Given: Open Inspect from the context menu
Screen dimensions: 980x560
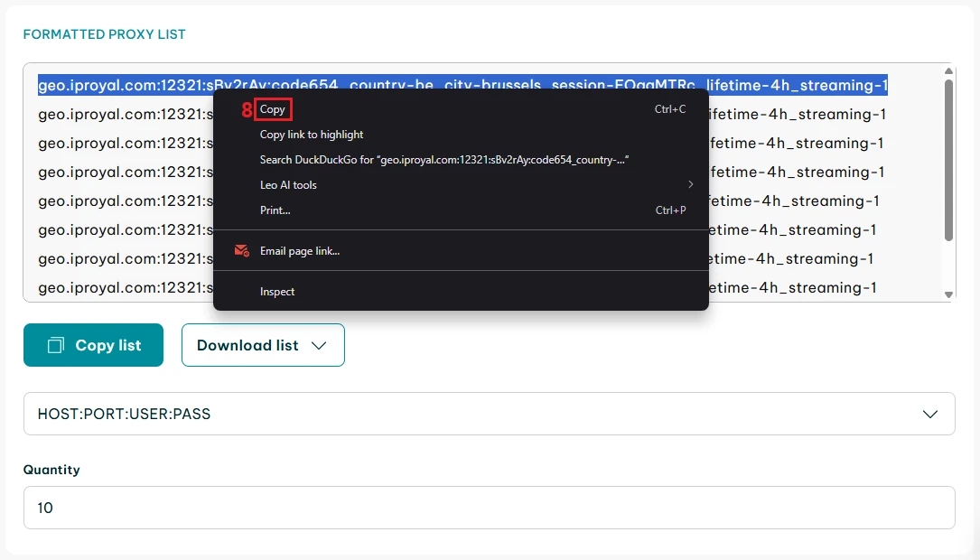Looking at the screenshot, I should pos(277,292).
